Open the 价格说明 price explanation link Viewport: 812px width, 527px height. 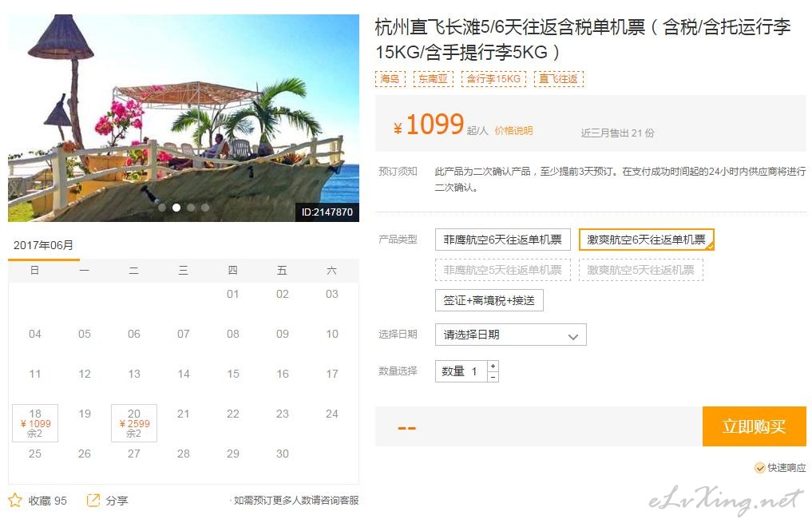point(513,130)
